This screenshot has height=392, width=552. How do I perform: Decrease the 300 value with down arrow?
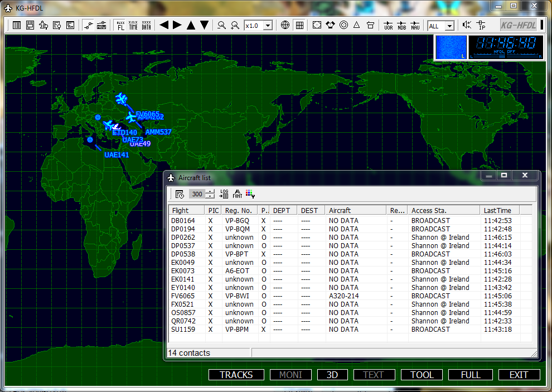point(210,196)
